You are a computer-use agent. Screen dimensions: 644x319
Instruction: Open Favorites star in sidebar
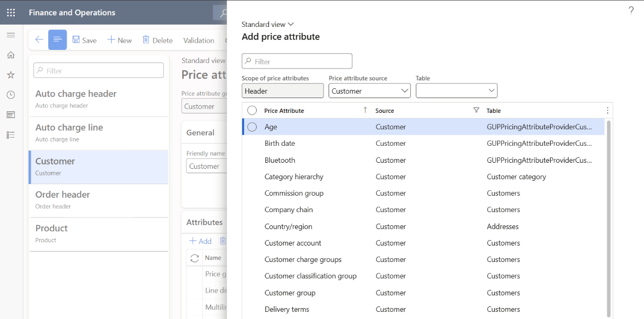(x=11, y=75)
